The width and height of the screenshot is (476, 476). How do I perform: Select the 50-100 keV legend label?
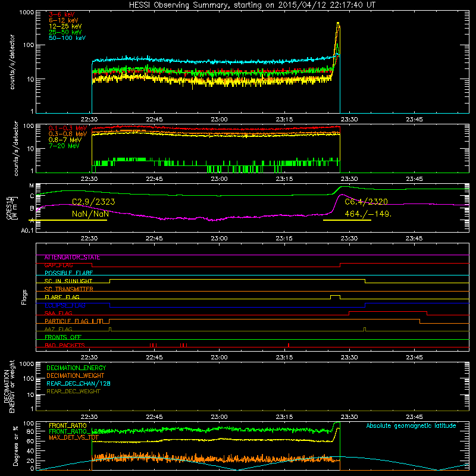(67, 37)
